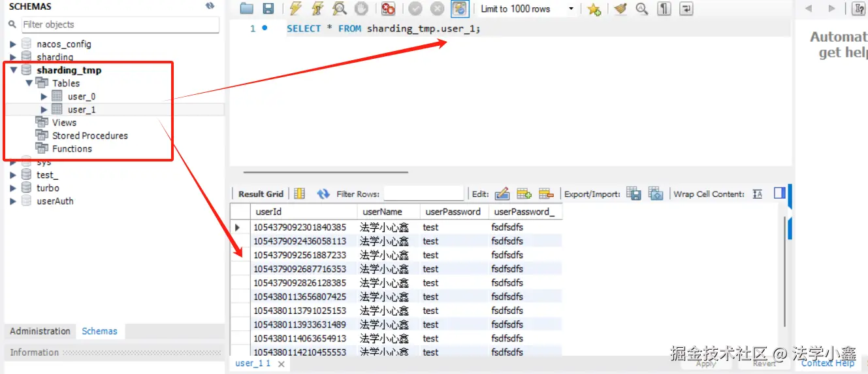Switch to the Schemas tab

coord(99,331)
